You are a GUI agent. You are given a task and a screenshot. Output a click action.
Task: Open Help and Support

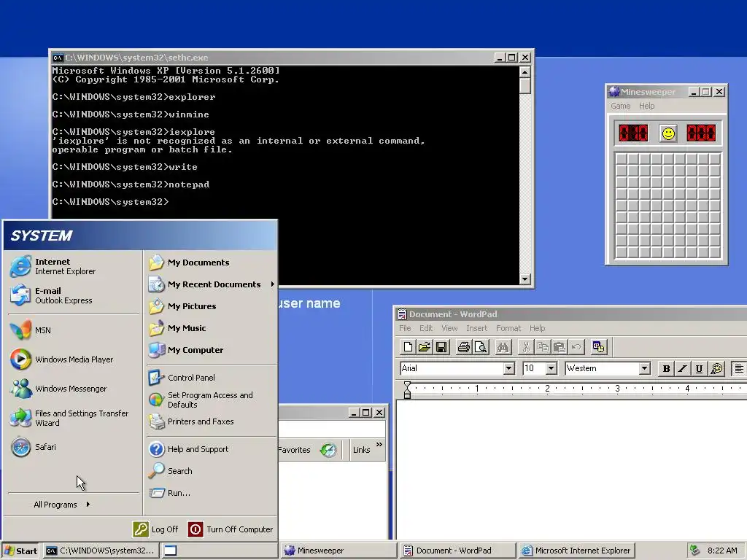(x=211, y=449)
